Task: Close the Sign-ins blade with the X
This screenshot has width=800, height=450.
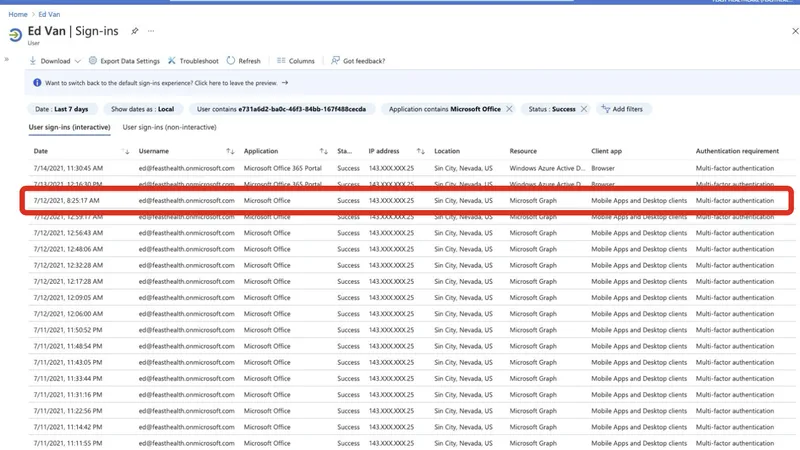Action: tap(795, 31)
